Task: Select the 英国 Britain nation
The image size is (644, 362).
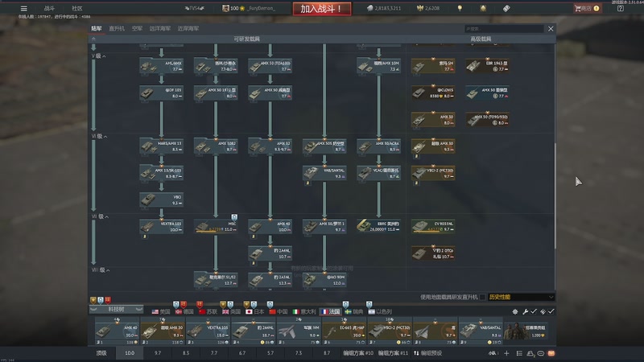Action: click(231, 312)
